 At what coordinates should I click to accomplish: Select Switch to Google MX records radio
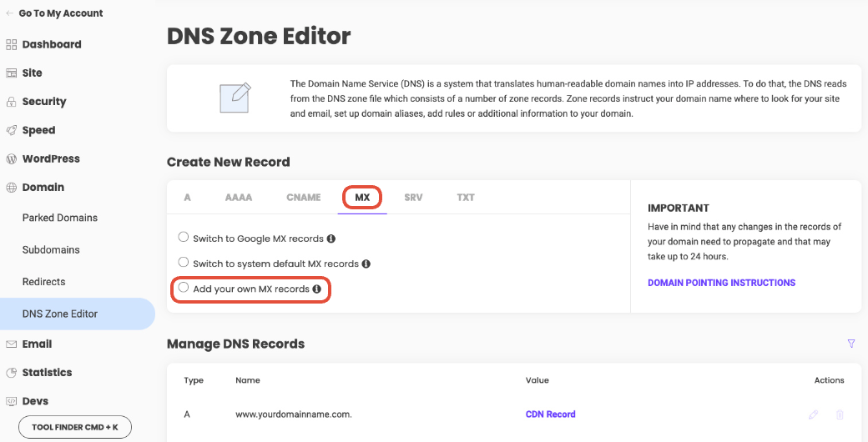pyautogui.click(x=184, y=238)
